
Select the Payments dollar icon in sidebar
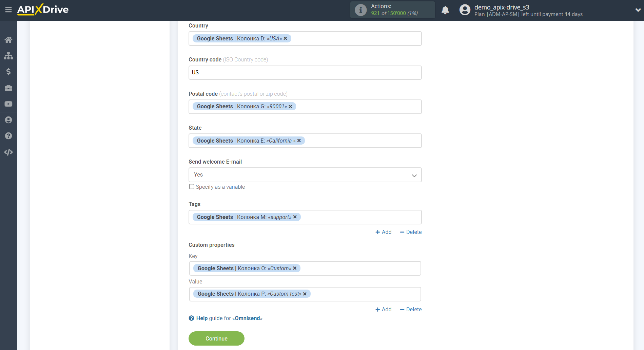(8, 72)
